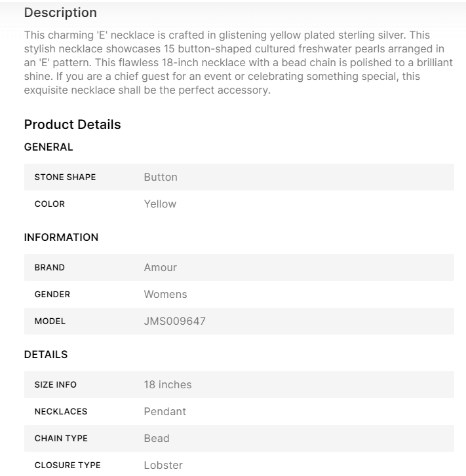Click the Description heading
The height and width of the screenshot is (476, 466).
[x=60, y=12]
